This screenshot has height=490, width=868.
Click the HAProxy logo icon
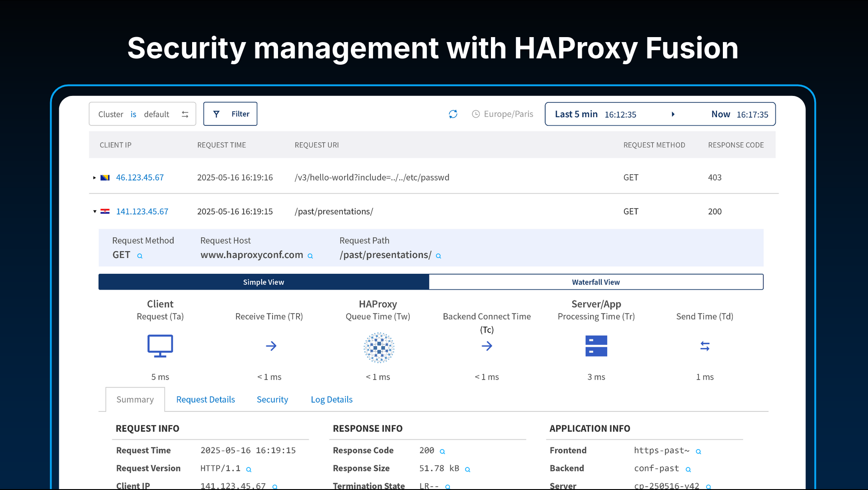point(379,347)
